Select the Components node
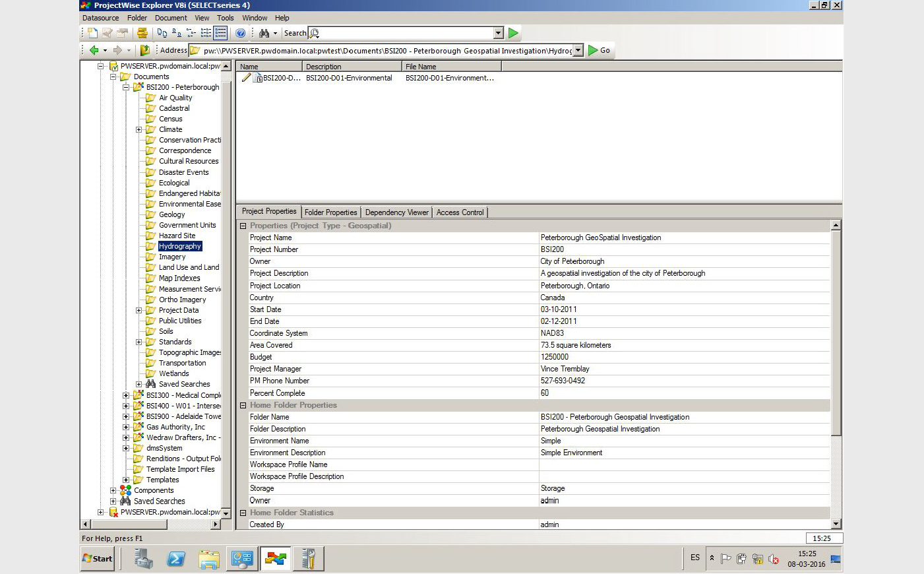Image resolution: width=924 pixels, height=574 pixels. click(x=154, y=490)
